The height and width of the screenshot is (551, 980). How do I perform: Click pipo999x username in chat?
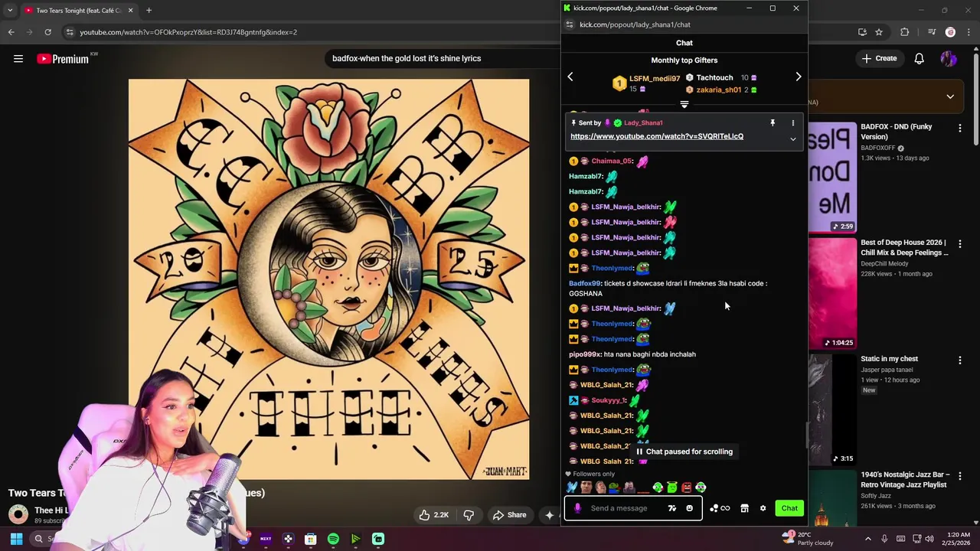pyautogui.click(x=585, y=354)
